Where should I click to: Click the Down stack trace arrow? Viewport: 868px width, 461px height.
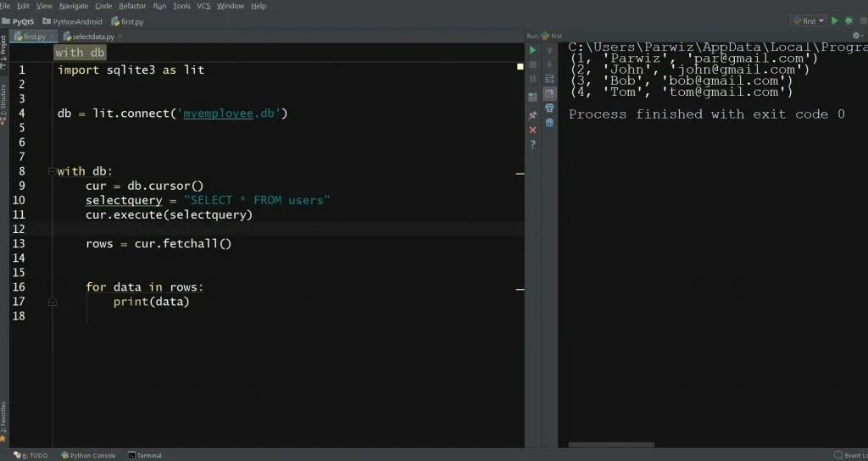tap(549, 64)
